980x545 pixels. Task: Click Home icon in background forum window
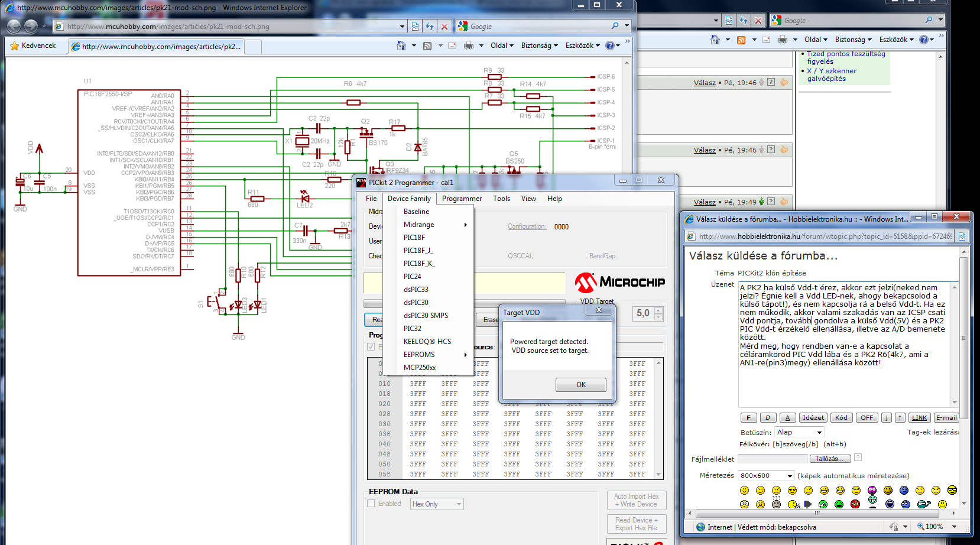(715, 40)
